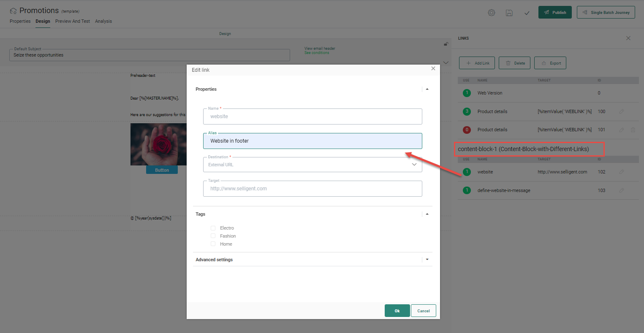The image size is (644, 333).
Task: Close the Links panel with X
Action: [x=628, y=38]
